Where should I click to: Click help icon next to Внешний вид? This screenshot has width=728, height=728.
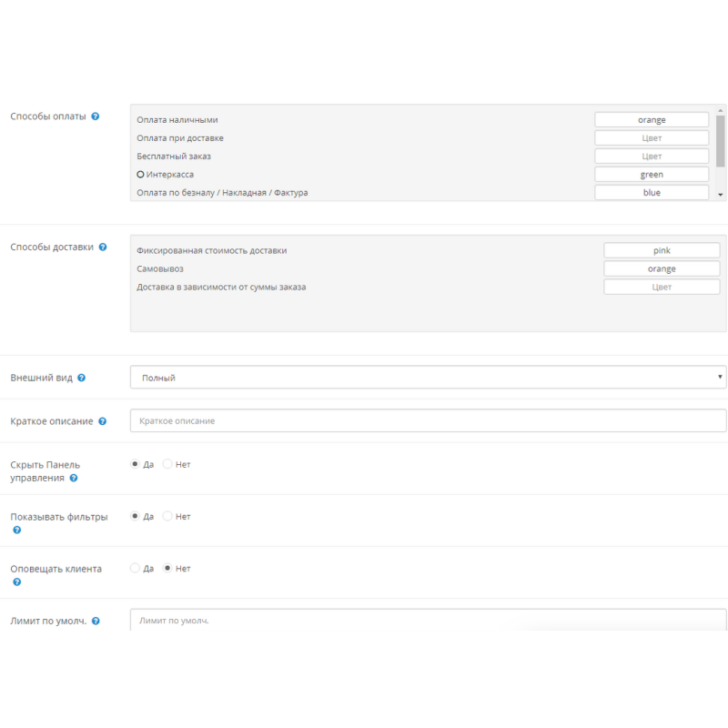pos(82,378)
